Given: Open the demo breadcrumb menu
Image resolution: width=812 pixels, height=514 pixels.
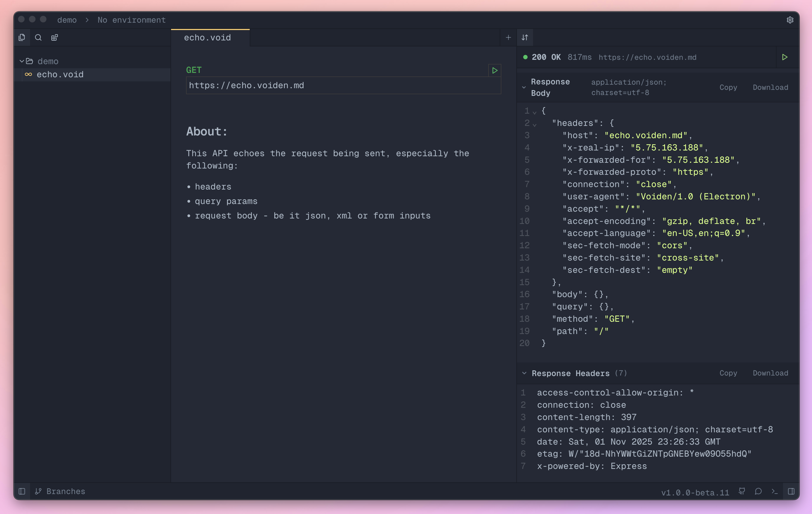Looking at the screenshot, I should click(67, 20).
